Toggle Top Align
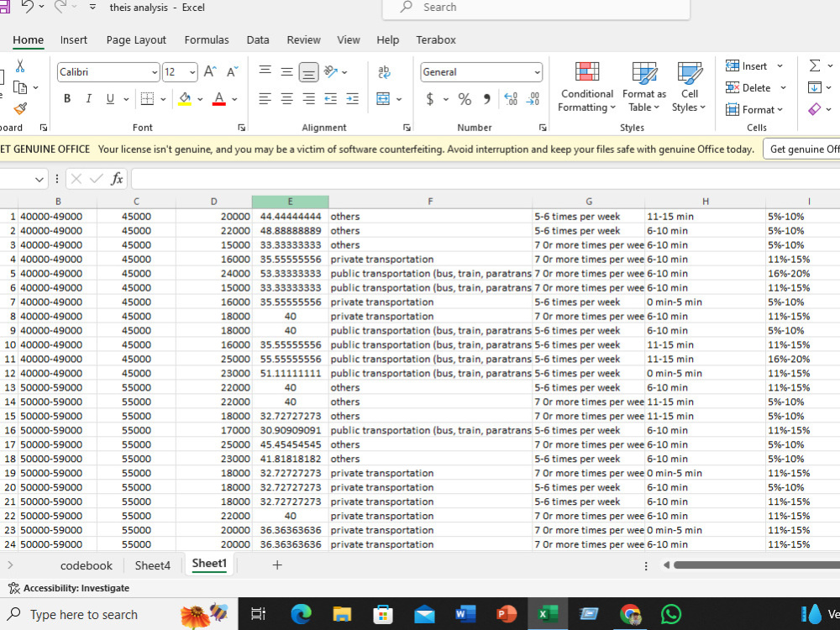Viewport: 840px width, 630px height. point(265,71)
